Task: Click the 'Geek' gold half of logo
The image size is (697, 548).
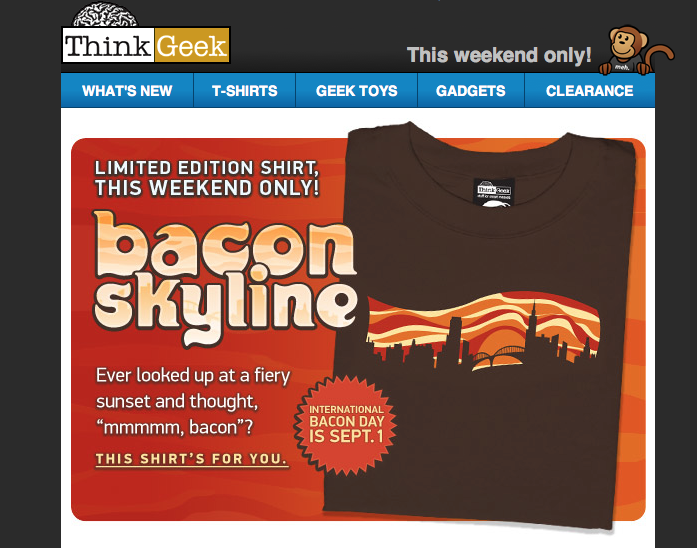Action: tap(192, 45)
